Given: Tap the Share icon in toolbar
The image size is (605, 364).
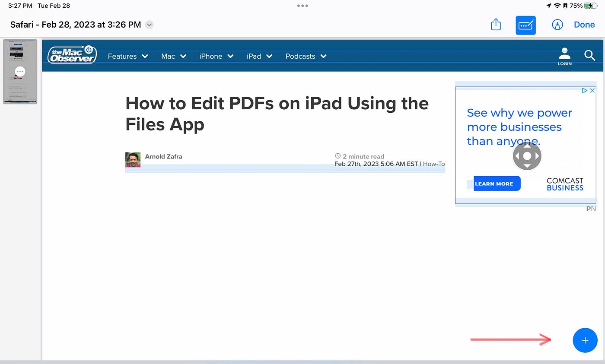Looking at the screenshot, I should click(496, 25).
